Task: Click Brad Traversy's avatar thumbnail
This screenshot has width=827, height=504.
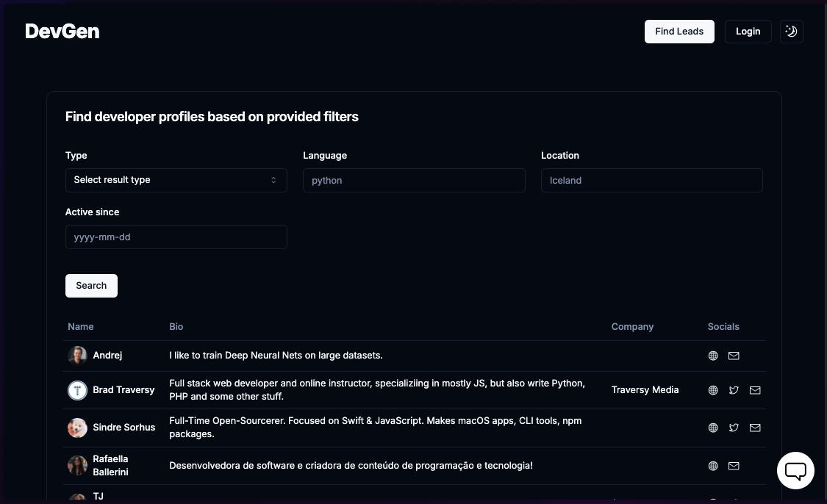Action: 77,390
